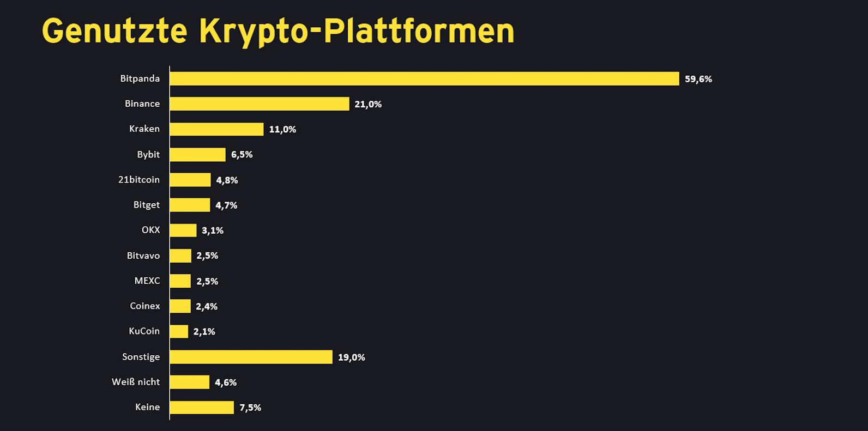Click the KuCoin label
868x431 pixels.
click(144, 331)
